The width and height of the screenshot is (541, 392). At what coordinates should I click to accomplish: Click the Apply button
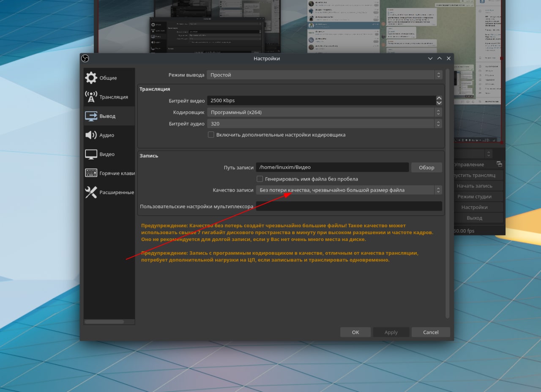391,332
